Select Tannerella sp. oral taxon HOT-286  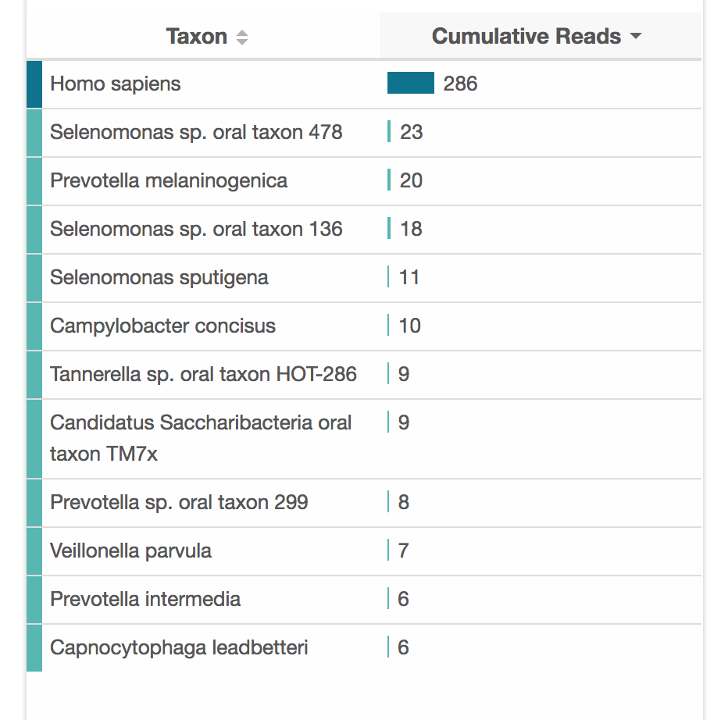[203, 374]
